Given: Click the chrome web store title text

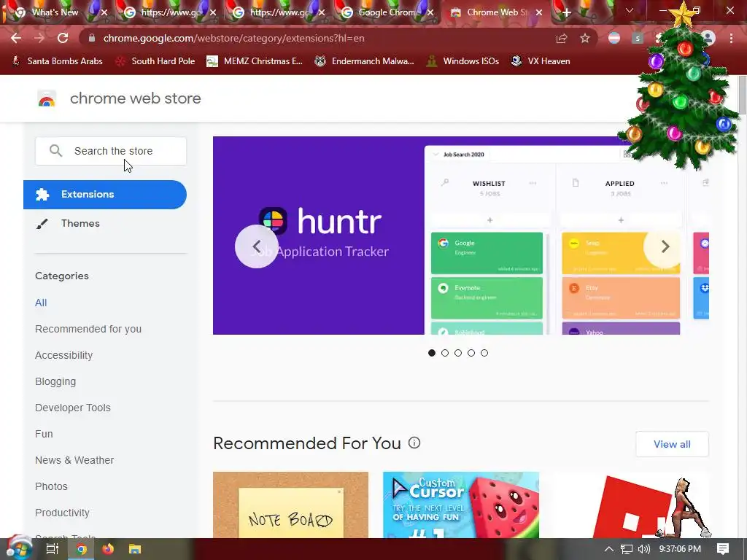Looking at the screenshot, I should pyautogui.click(x=135, y=98).
